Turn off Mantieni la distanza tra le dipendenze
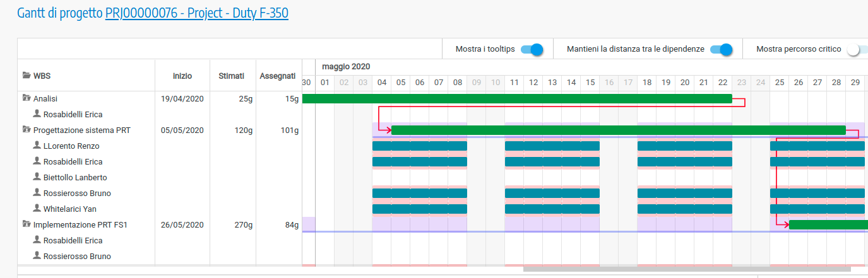The image size is (868, 278). coord(721,49)
